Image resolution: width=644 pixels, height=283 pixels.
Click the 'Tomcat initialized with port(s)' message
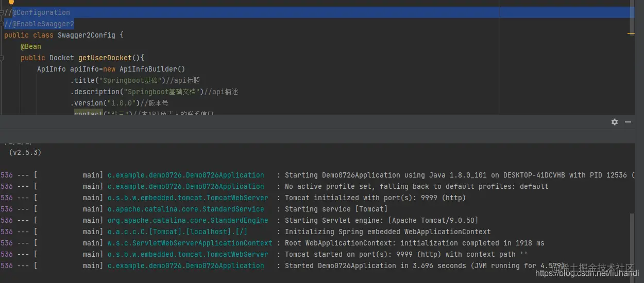click(375, 198)
